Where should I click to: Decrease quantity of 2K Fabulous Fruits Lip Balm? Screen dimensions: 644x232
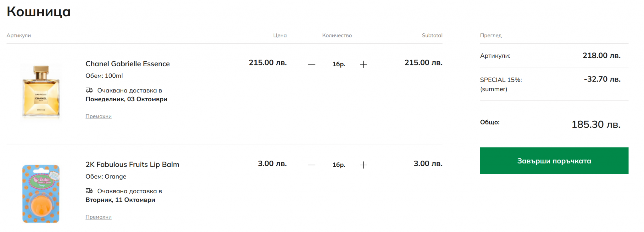point(311,165)
